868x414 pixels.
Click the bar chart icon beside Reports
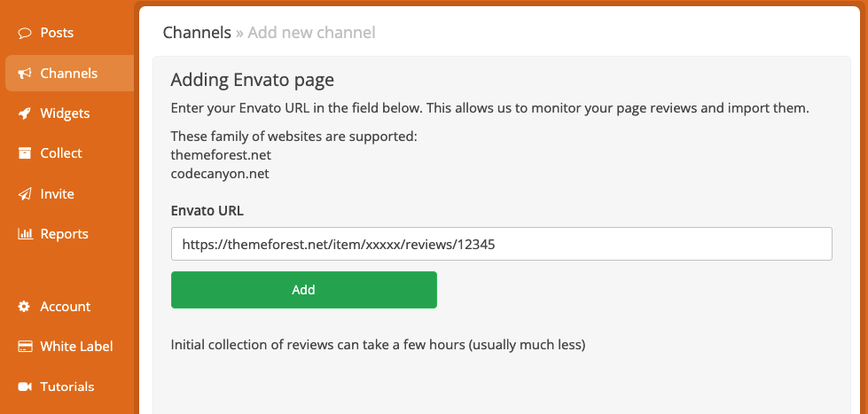point(25,233)
